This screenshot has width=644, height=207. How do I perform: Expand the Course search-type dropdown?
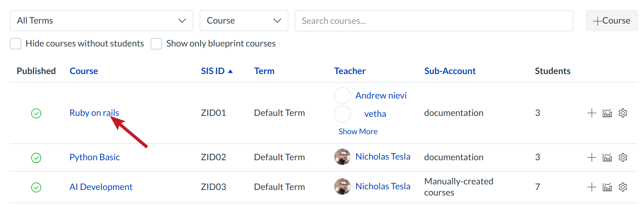coord(244,21)
